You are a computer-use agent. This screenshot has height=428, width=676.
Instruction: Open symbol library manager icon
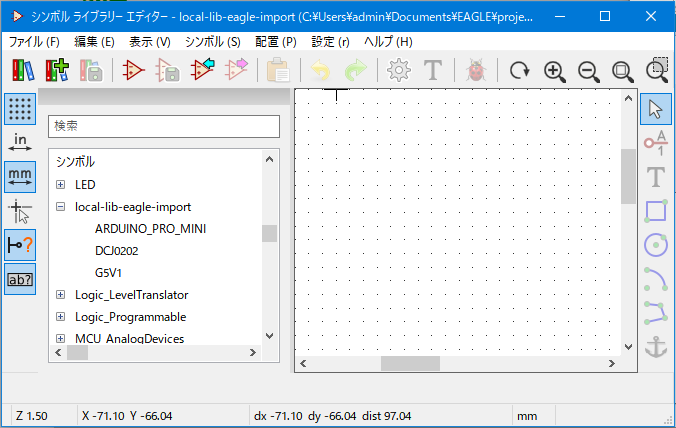point(23,70)
